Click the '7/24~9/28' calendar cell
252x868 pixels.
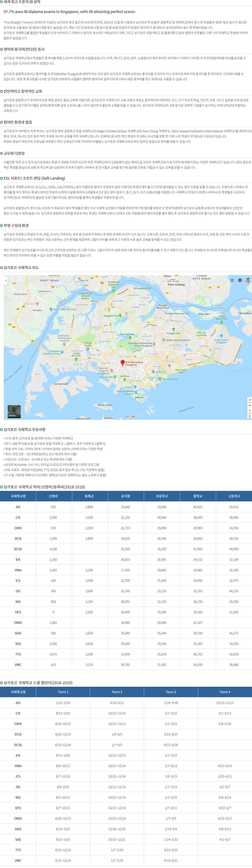(171, 702)
